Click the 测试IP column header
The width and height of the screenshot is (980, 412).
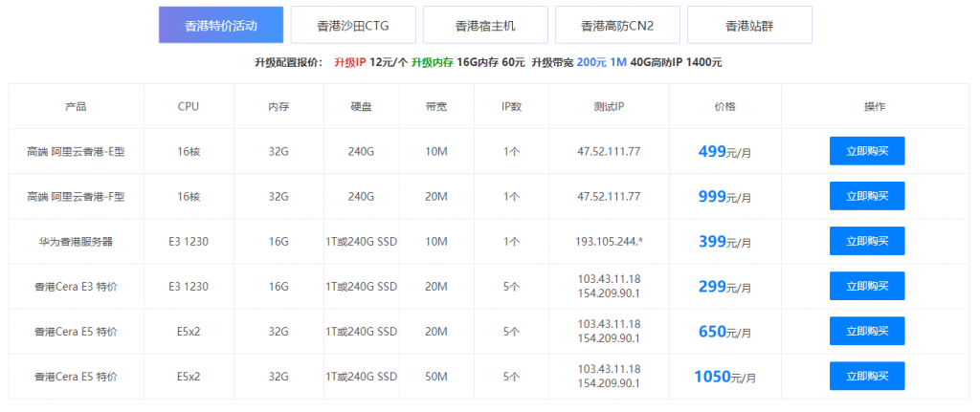(x=609, y=107)
